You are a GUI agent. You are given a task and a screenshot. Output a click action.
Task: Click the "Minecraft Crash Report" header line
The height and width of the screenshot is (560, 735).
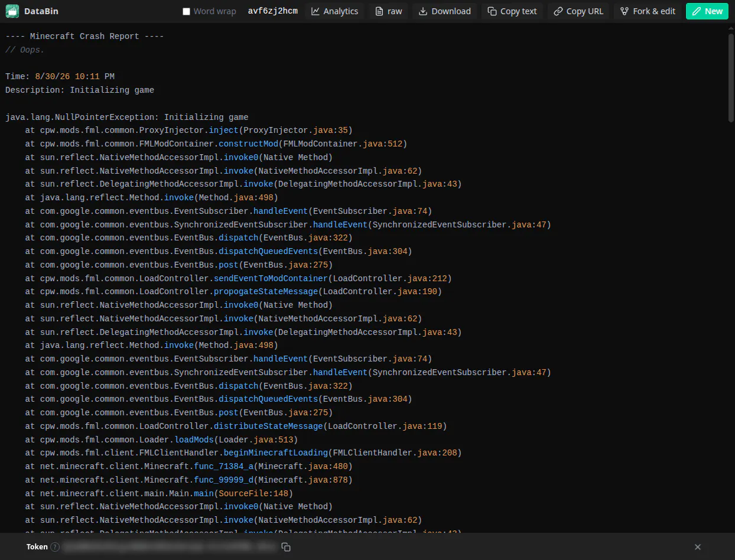84,37
